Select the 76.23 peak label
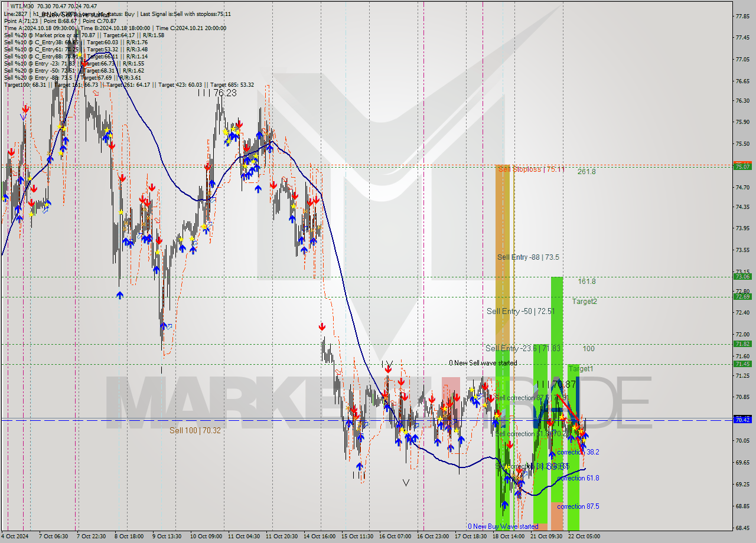 (217, 93)
